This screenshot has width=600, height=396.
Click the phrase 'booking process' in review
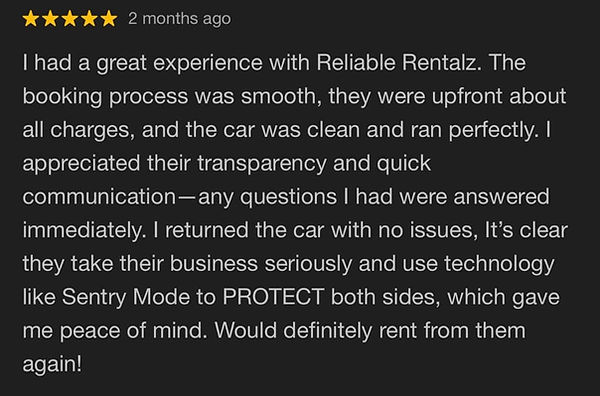pos(105,97)
